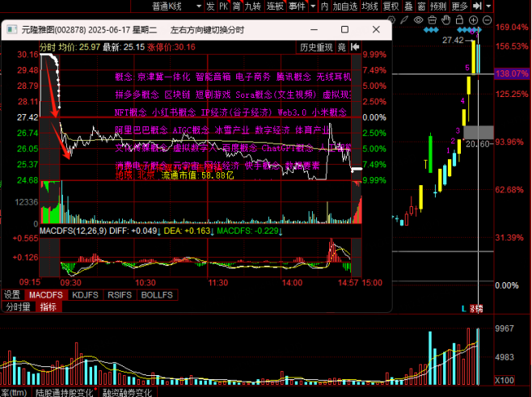
Task: Click the 陆股通持股变化 bottom tab
Action: 64,393
